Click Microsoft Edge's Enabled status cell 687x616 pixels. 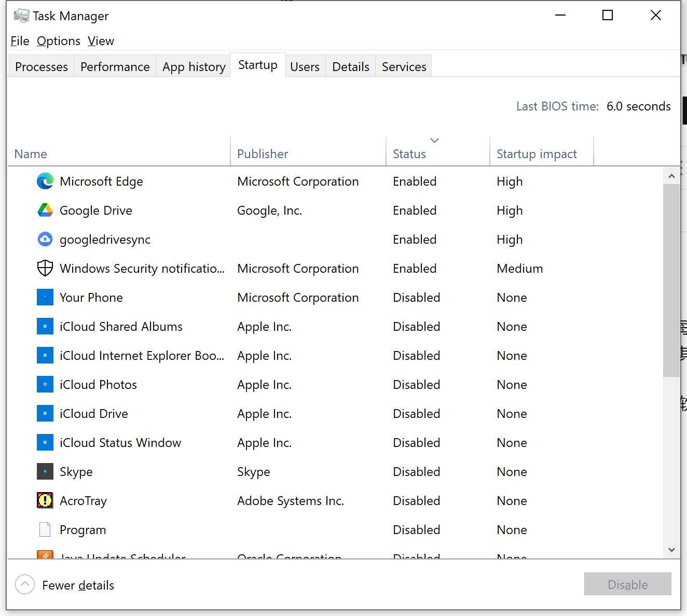[x=415, y=181]
